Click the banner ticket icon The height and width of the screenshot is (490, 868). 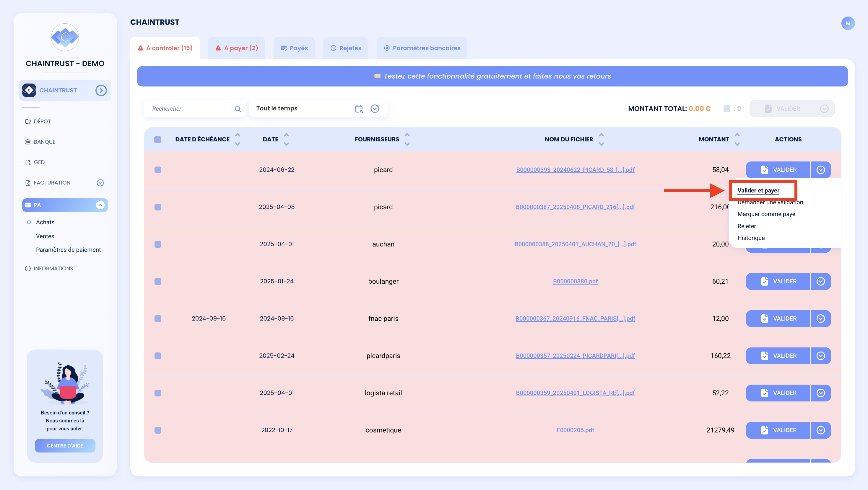pos(377,76)
